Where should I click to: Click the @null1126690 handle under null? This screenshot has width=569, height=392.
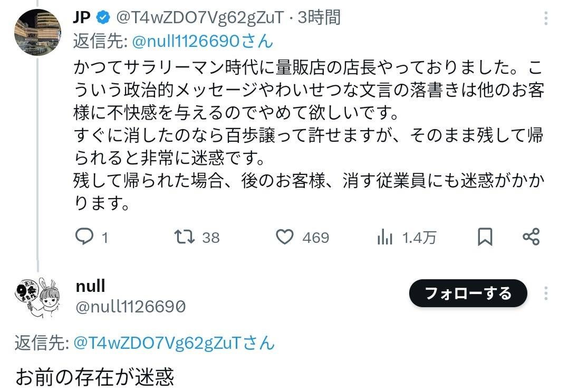tap(131, 307)
